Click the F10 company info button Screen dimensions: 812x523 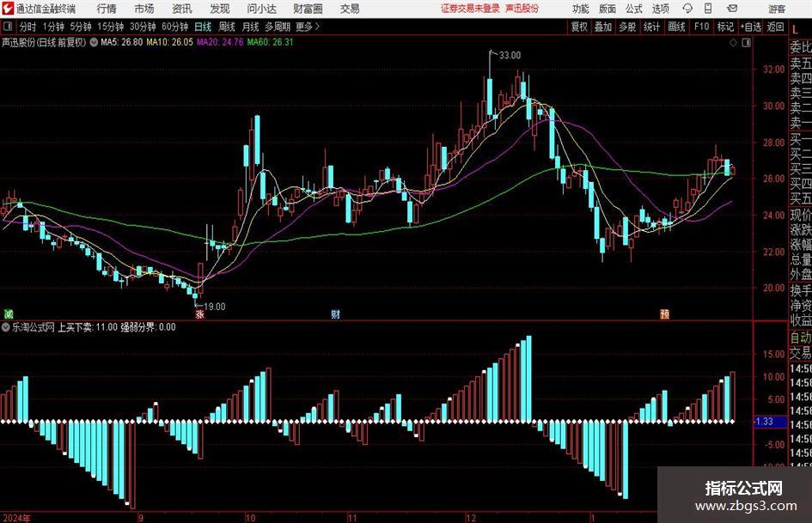point(702,27)
